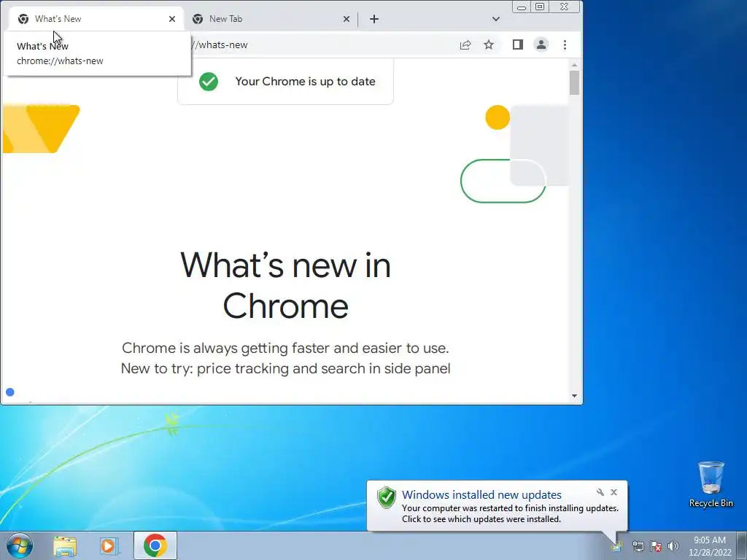Click the Chrome taskbar button
Viewport: 747px width, 560px height.
point(155,545)
